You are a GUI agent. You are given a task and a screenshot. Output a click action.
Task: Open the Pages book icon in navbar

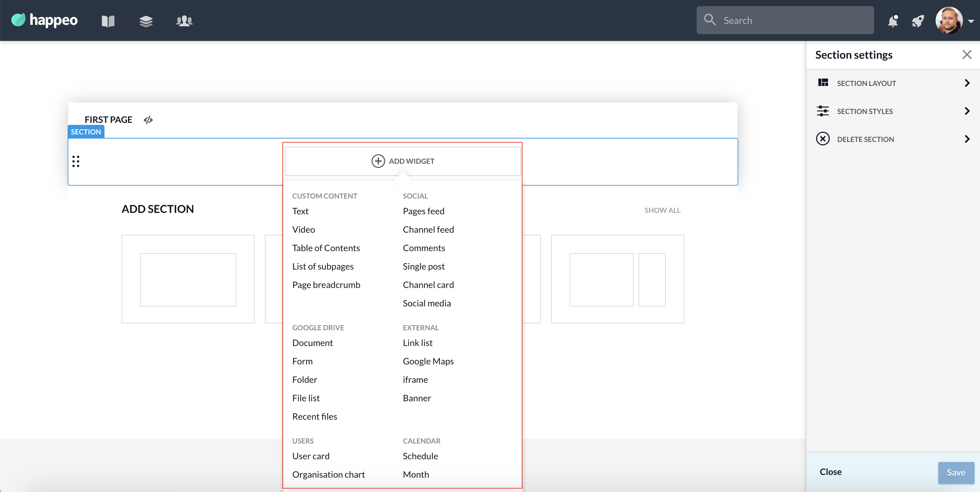(108, 21)
